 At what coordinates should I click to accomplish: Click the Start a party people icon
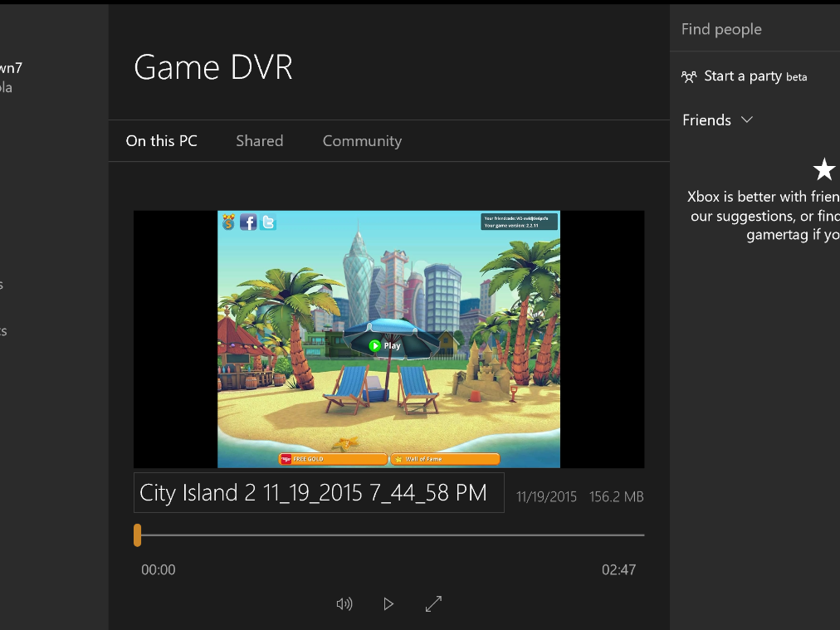[689, 76]
